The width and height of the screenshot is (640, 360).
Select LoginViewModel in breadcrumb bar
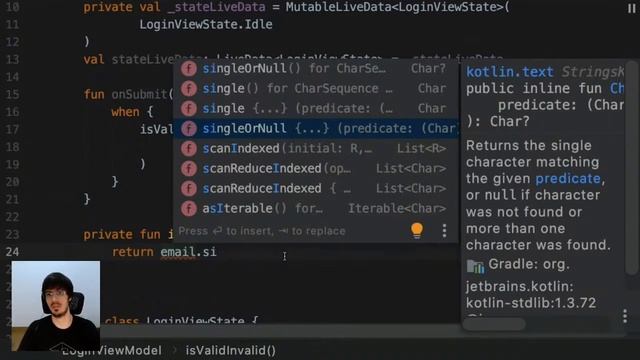click(x=112, y=351)
